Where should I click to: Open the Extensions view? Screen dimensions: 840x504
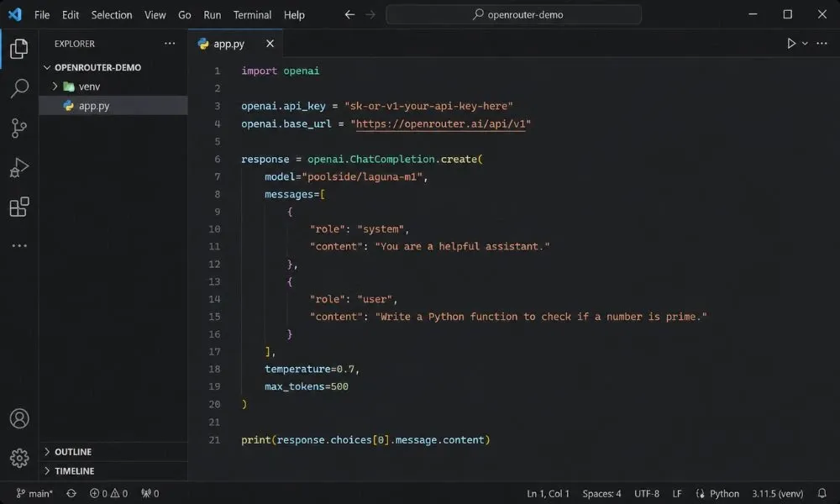(18, 207)
